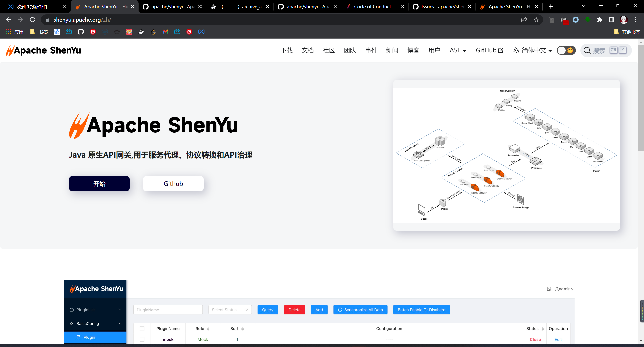Toggle the dark mode switch in navbar
The width and height of the screenshot is (644, 347).
[x=566, y=50]
